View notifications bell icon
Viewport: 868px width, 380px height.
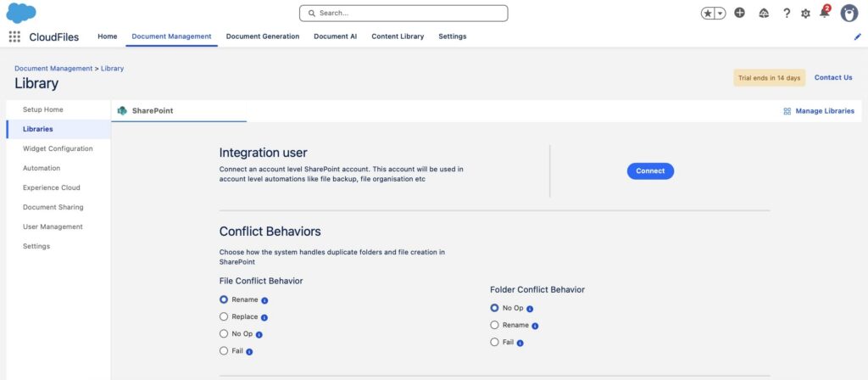[x=824, y=13]
